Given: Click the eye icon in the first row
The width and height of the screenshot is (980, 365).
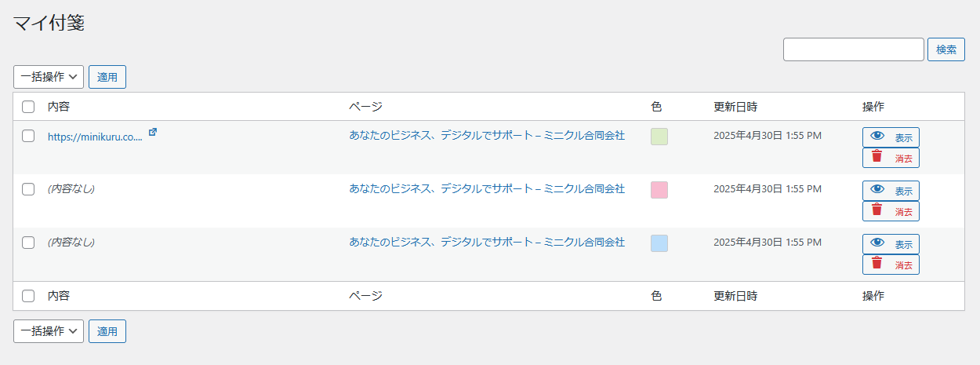Looking at the screenshot, I should pos(877,137).
